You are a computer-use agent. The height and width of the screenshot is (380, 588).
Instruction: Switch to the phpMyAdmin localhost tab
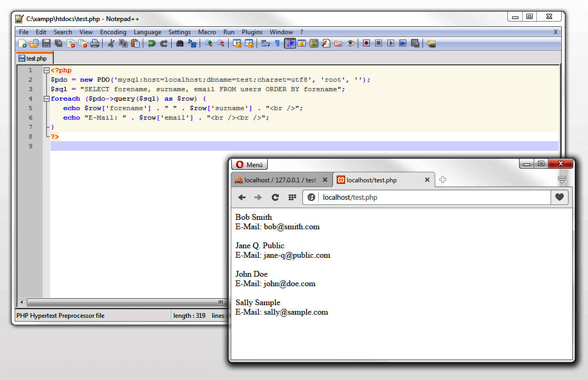coord(279,180)
